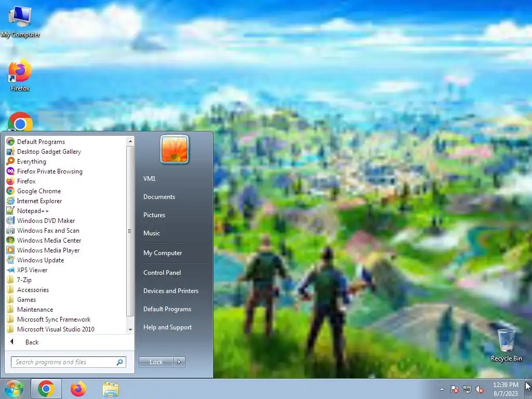The height and width of the screenshot is (399, 532).
Task: Open Documents from the Start menu
Action: pyautogui.click(x=159, y=197)
